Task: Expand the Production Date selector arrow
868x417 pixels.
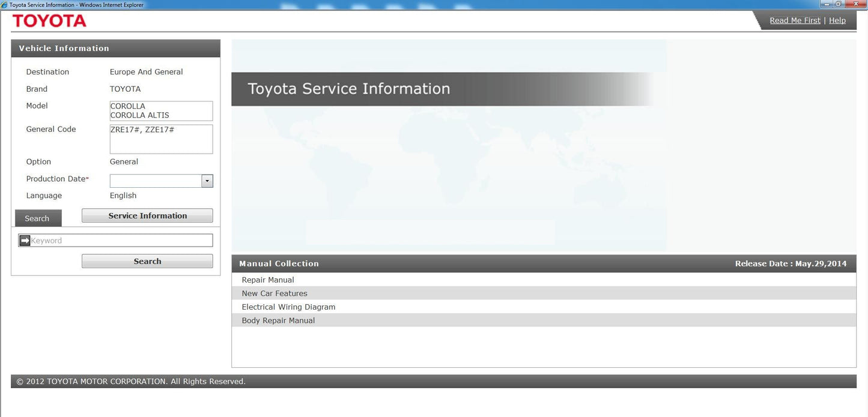Action: click(207, 181)
